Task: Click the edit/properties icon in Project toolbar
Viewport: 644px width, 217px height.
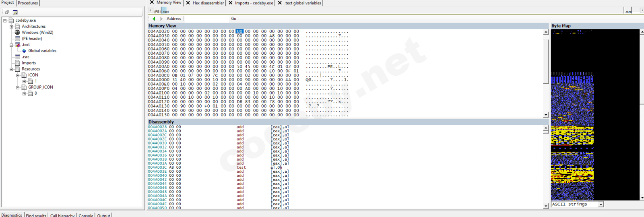Action: 15,12
